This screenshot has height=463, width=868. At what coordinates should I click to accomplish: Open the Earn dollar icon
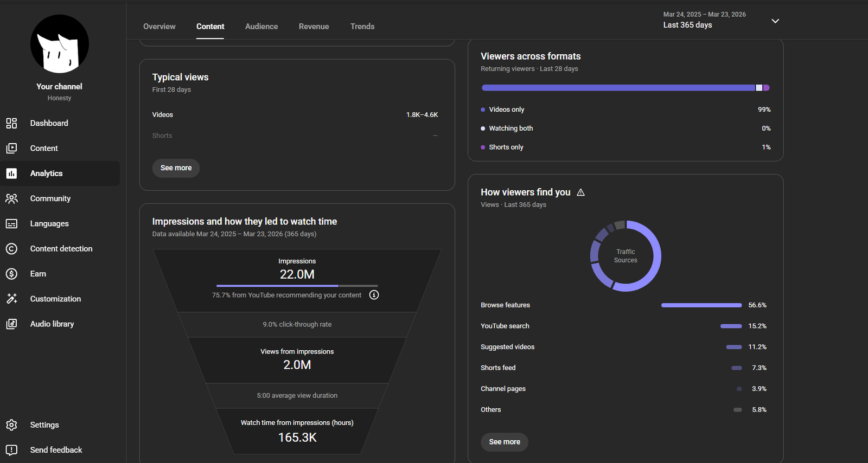coord(11,274)
